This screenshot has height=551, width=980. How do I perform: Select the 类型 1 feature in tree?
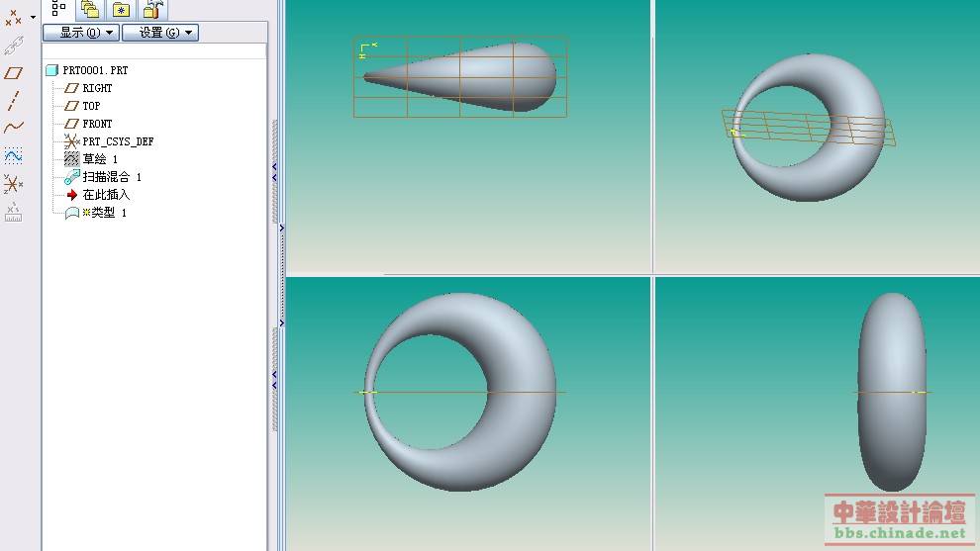point(96,213)
